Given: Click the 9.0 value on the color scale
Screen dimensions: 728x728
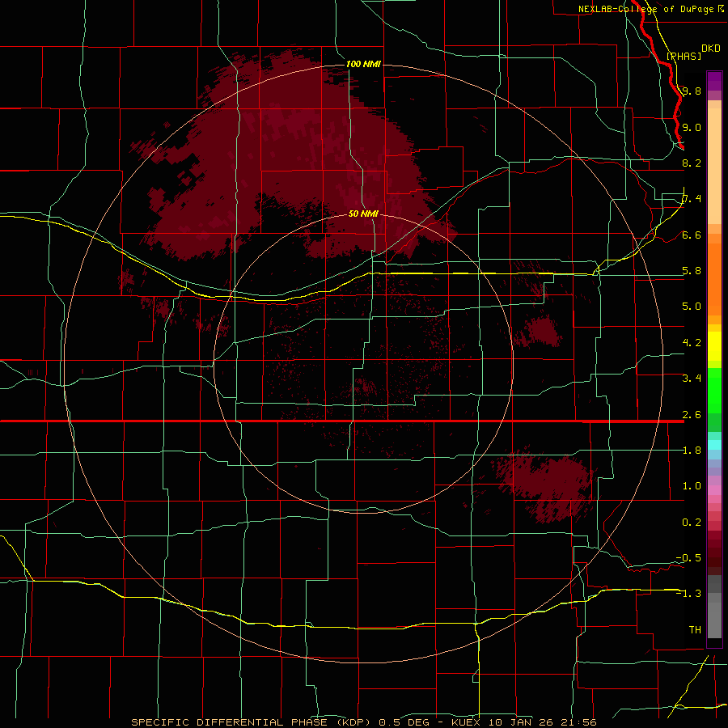Looking at the screenshot, I should (692, 127).
